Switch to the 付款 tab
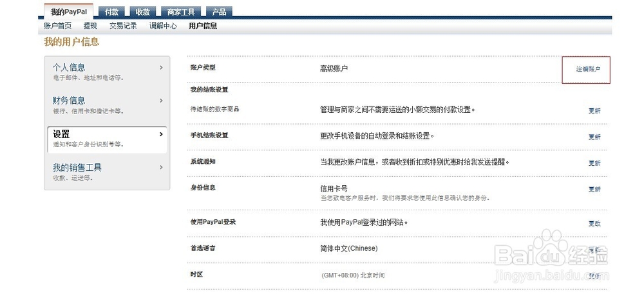644x298 pixels. 111,12
